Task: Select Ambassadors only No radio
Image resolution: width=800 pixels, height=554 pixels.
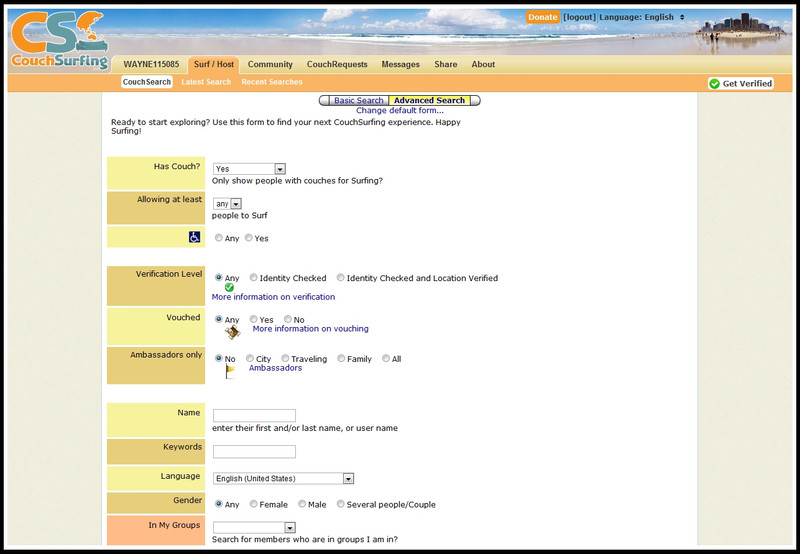Action: 219,358
